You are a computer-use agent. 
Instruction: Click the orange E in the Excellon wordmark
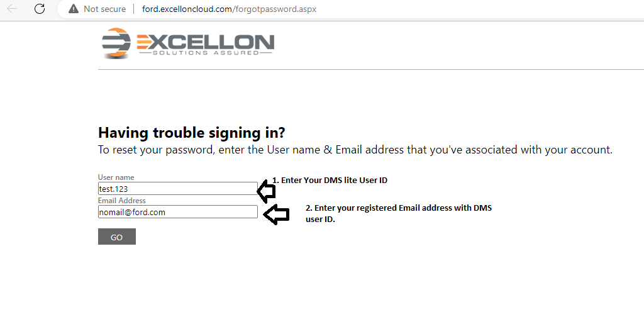[144, 42]
